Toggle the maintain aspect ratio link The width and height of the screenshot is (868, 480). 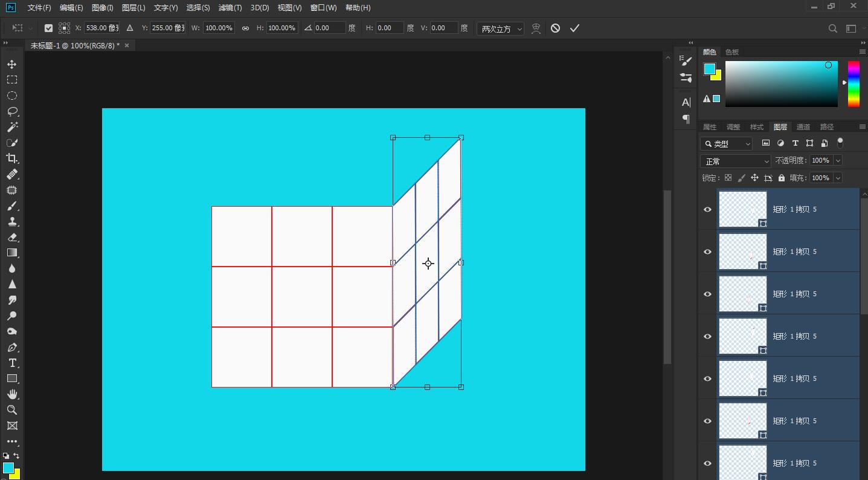pos(245,28)
